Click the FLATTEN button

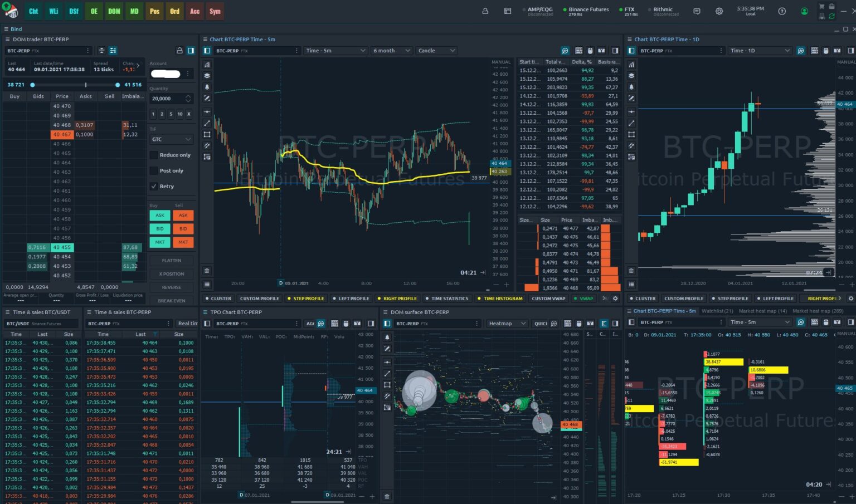[172, 261]
